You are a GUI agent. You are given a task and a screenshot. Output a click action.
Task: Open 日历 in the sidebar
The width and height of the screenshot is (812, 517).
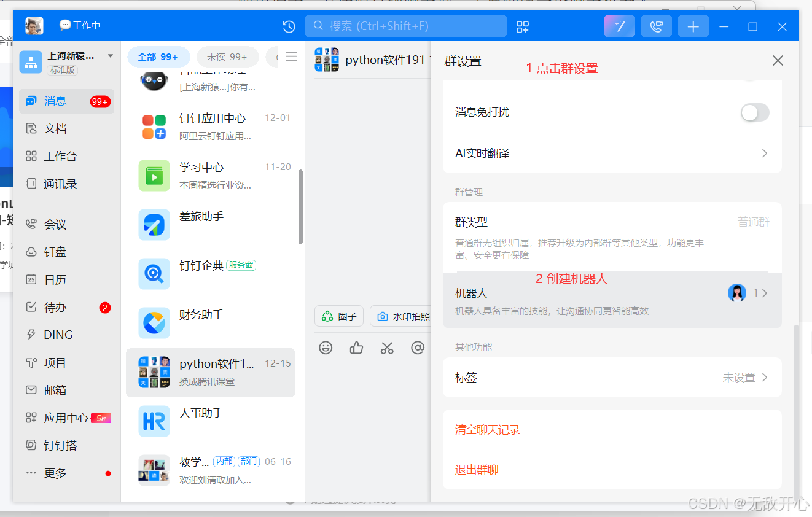(66, 279)
